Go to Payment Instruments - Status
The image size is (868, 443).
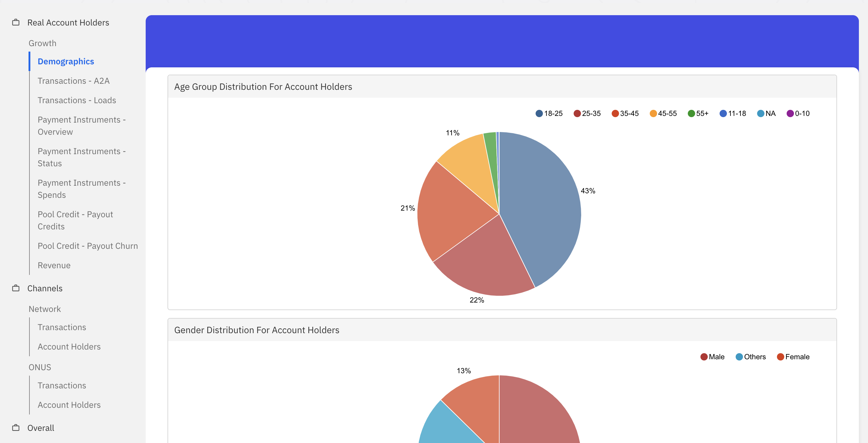click(82, 157)
